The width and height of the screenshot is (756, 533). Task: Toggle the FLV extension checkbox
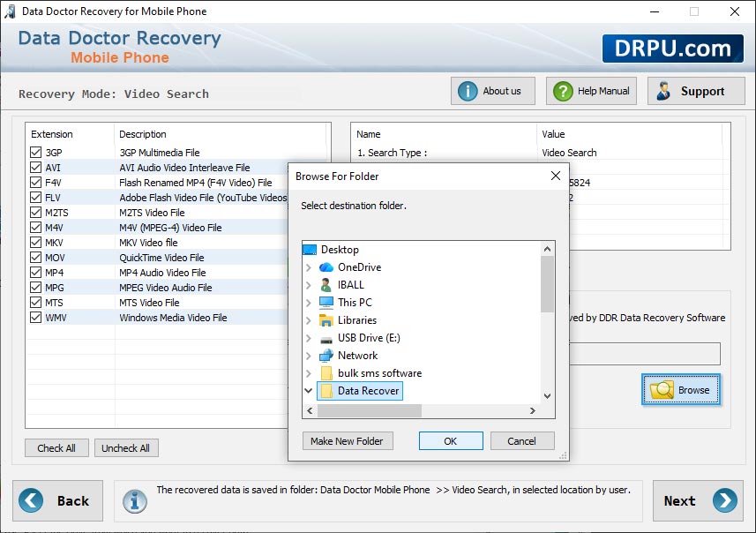coord(35,198)
